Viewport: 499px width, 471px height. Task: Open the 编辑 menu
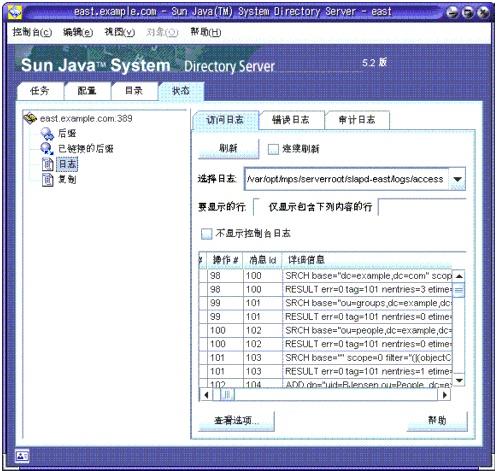(x=78, y=32)
